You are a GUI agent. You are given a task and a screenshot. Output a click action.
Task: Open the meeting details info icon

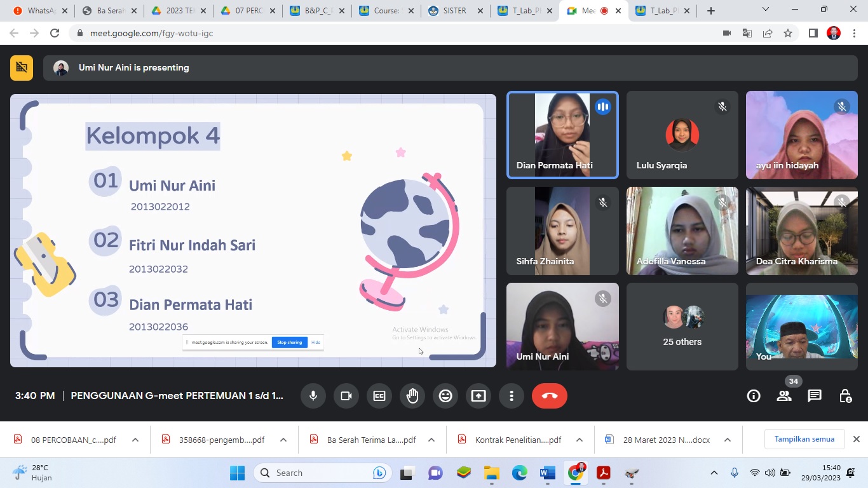(754, 396)
